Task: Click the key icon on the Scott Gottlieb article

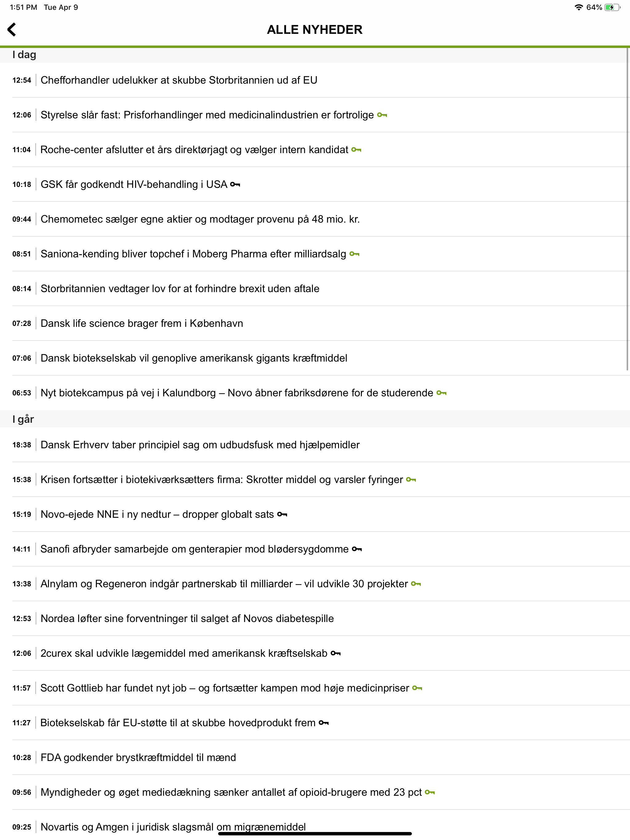Action: click(x=417, y=688)
